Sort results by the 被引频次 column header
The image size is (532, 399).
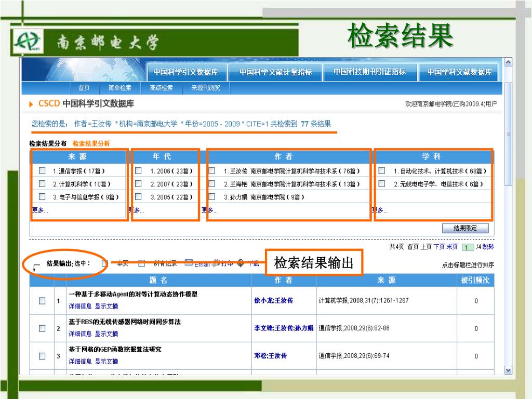(x=475, y=280)
